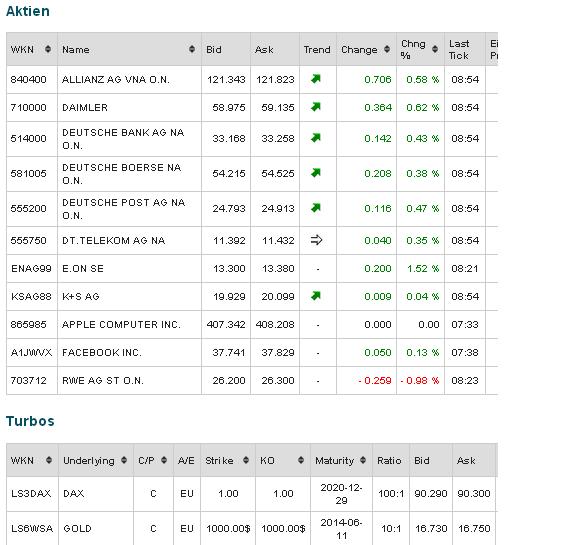Click trend arrow for DEUTSCHE BOERSE
Screen dimensions: 562x545
316,173
